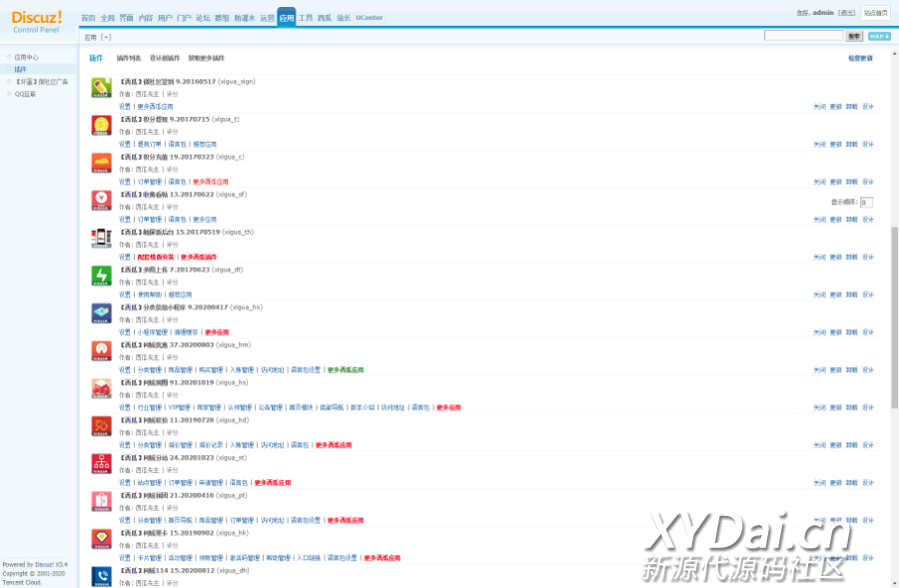Open 设置 for the xigua_sign plugin
The height and width of the screenshot is (588, 899).
(x=125, y=107)
